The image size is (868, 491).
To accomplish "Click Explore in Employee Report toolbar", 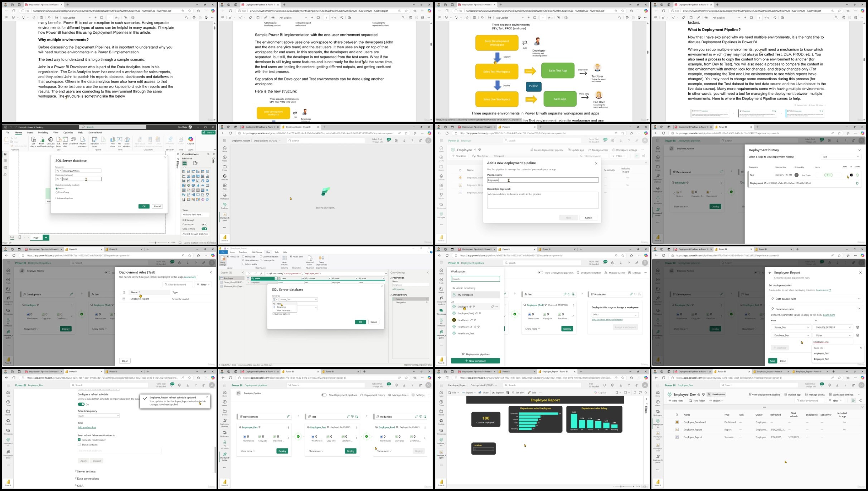I will point(498,392).
